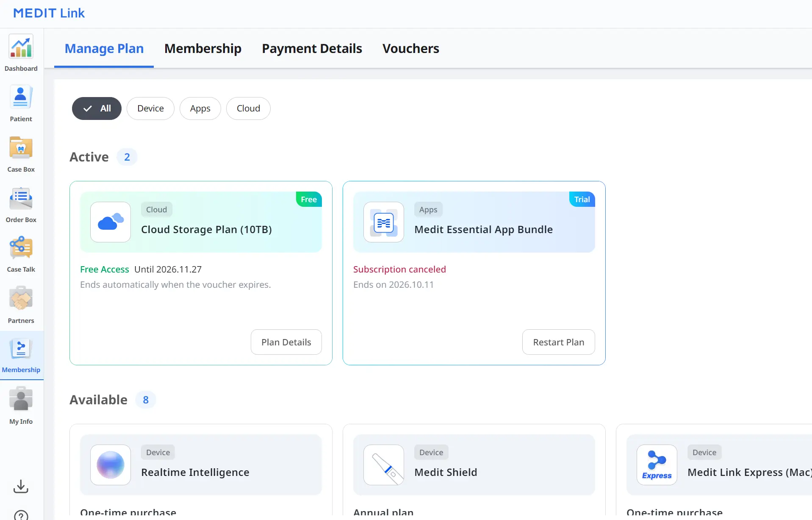Click the Cloud Storage Plan (10TB) title
This screenshot has height=520, width=812.
tap(207, 230)
